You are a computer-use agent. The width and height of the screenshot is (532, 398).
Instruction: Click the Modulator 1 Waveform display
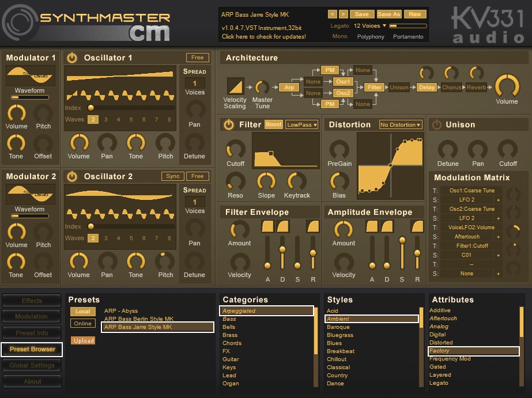31,76
